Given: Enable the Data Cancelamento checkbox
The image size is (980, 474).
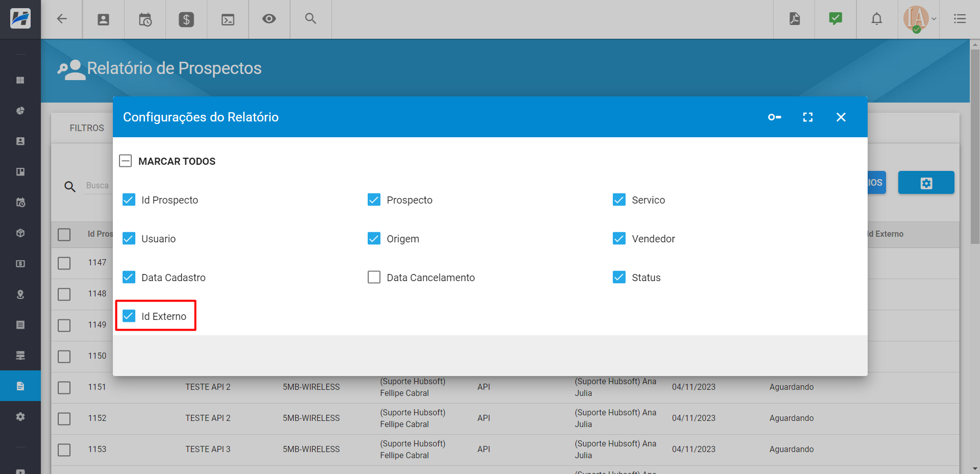Looking at the screenshot, I should click(x=374, y=278).
